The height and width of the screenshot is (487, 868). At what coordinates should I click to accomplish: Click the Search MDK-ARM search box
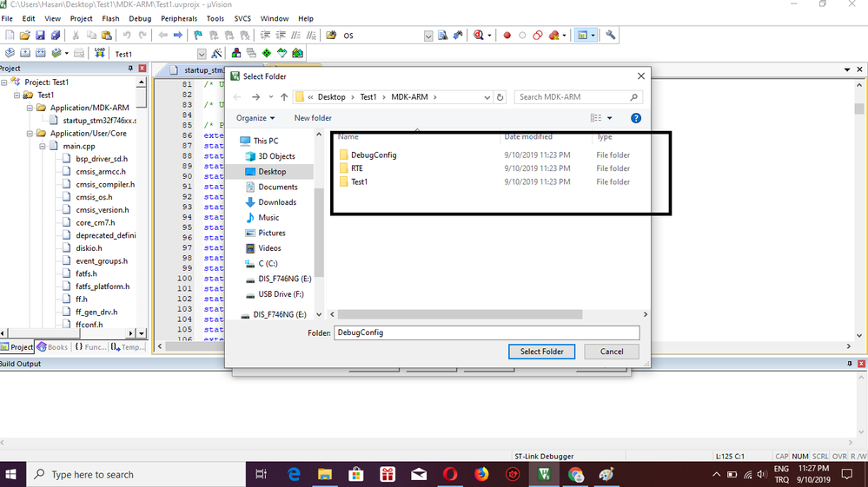[577, 96]
